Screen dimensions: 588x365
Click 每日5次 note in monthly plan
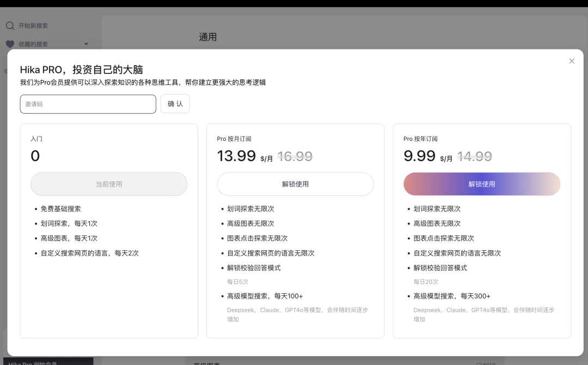pos(237,281)
